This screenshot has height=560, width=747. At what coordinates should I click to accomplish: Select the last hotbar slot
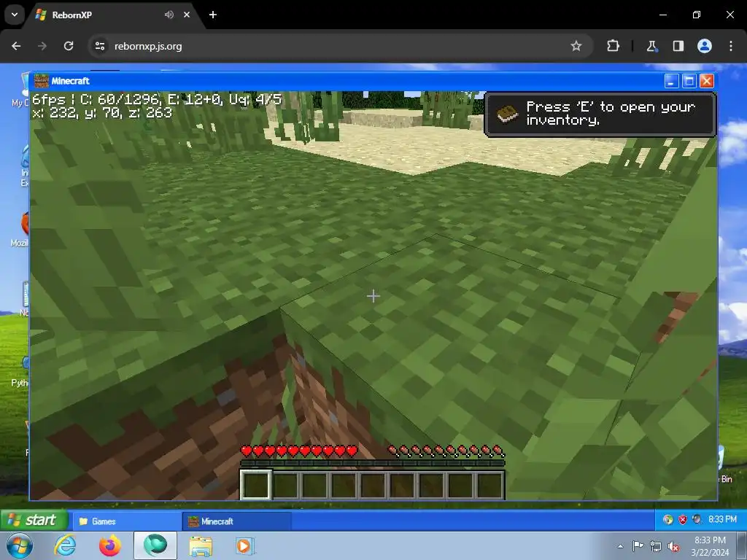pyautogui.click(x=489, y=485)
